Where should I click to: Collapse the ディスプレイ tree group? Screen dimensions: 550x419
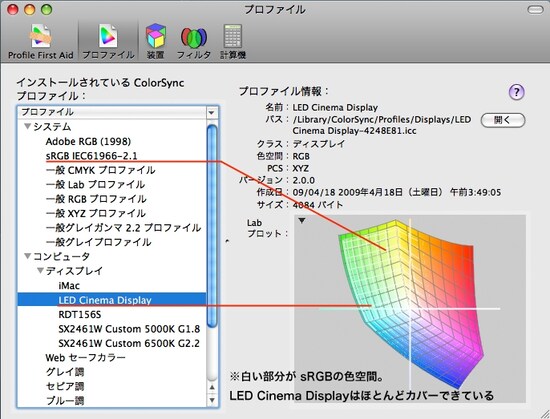40,271
